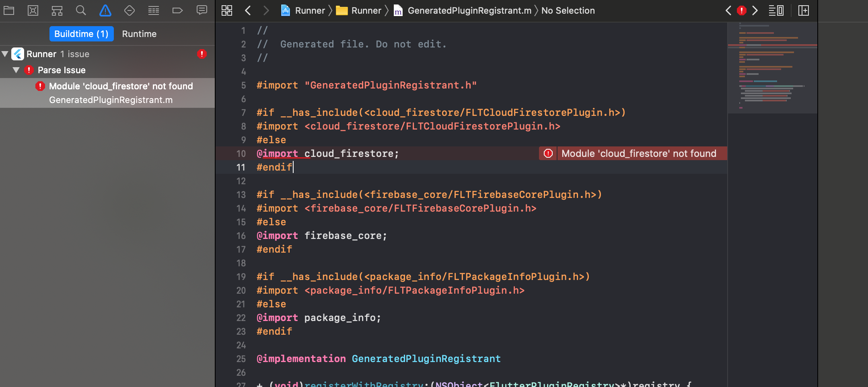Open the Report navigator speech bubble
The image size is (868, 387).
(202, 10)
